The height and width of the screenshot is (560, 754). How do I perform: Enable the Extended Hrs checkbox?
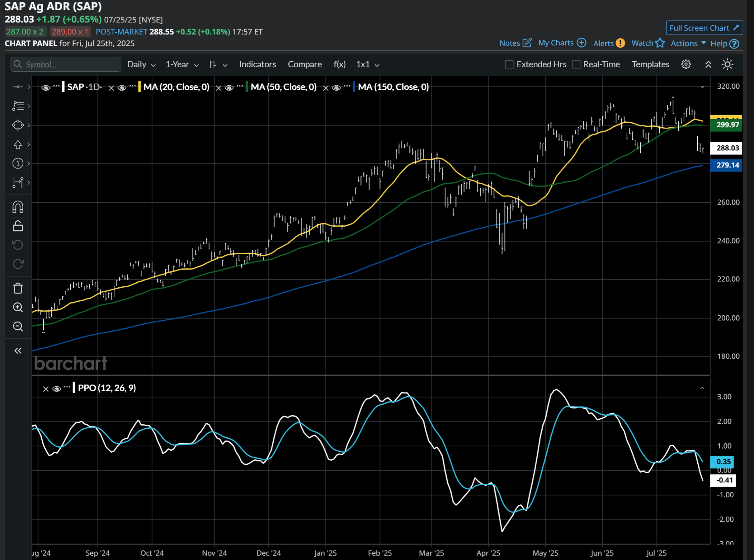(x=509, y=64)
